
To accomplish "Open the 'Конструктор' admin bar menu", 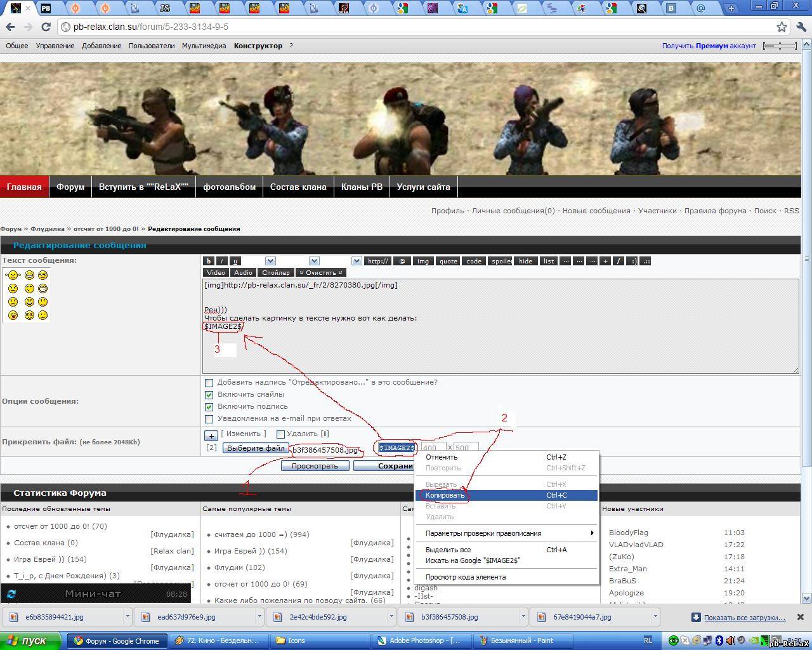I will tap(258, 46).
